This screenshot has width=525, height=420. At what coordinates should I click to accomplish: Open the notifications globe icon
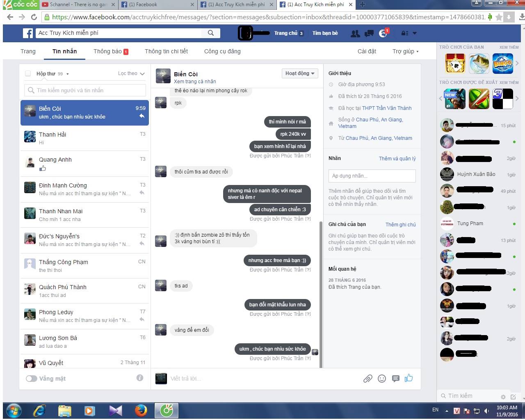point(383,33)
